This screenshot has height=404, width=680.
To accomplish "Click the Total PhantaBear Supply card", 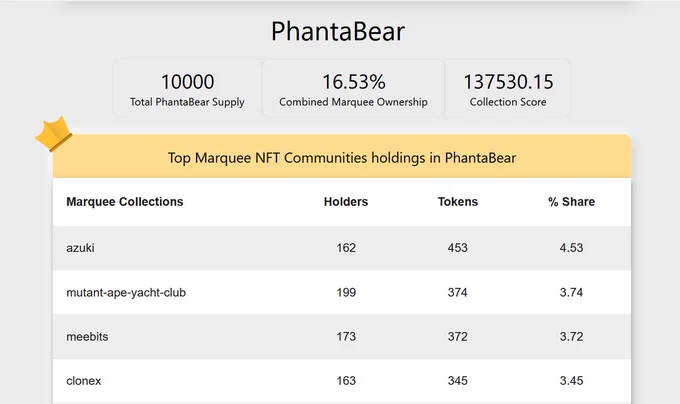I will click(x=187, y=88).
